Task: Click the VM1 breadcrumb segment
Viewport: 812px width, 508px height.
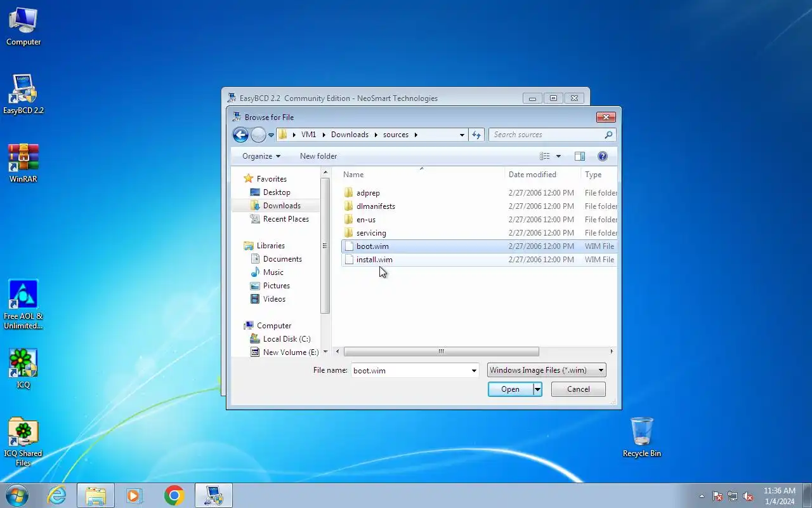Action: [308, 135]
